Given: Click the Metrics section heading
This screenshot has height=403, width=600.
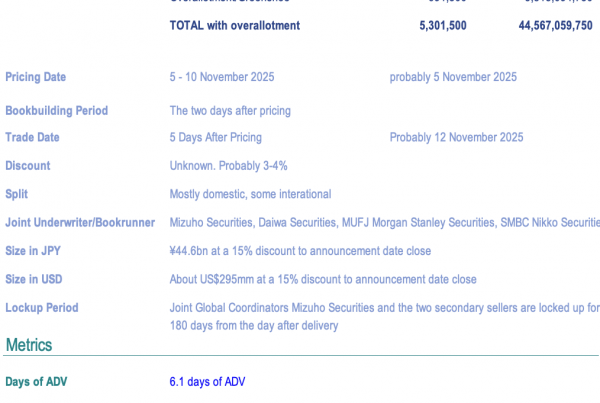Looking at the screenshot, I should (x=28, y=345).
